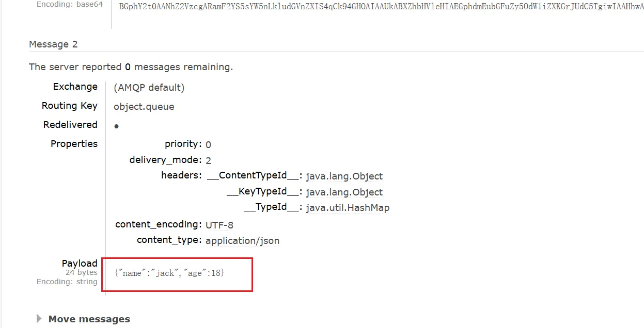Click the Payload label

[80, 264]
